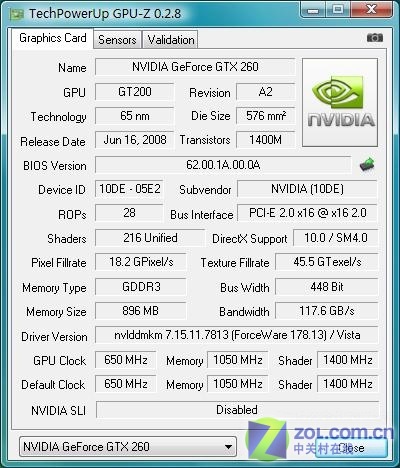400x468 pixels.
Task: Click Pixel Fillrate field 18.2 GPixel/s
Action: point(141,262)
